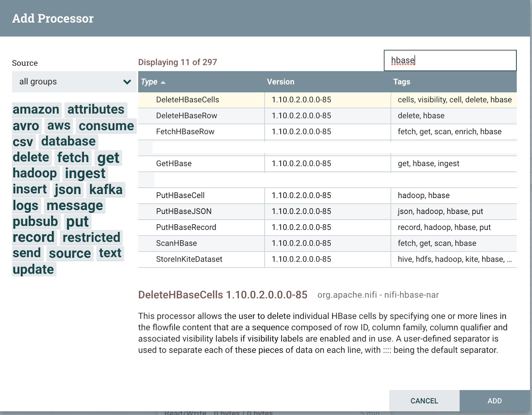Pick the PutHBaseRecord processor type
Image resolution: width=532 pixels, height=415 pixels.
pos(186,228)
